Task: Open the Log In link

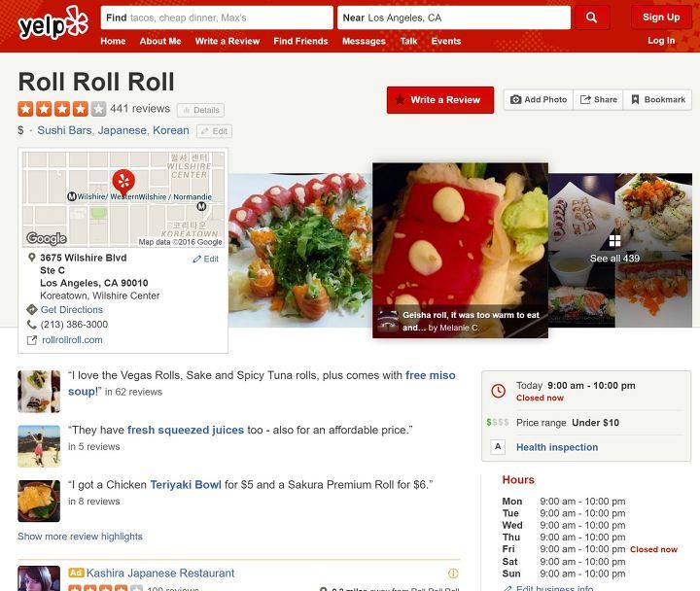Action: pos(661,41)
